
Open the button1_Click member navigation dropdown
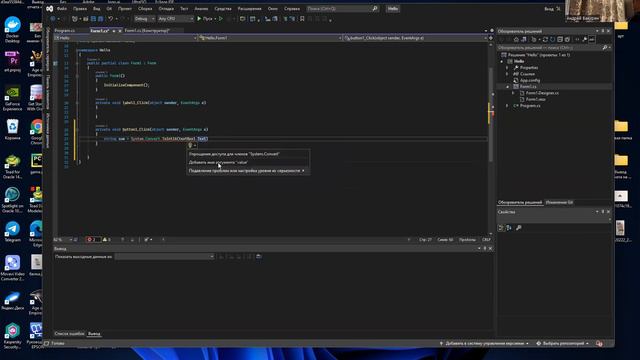tap(415, 38)
